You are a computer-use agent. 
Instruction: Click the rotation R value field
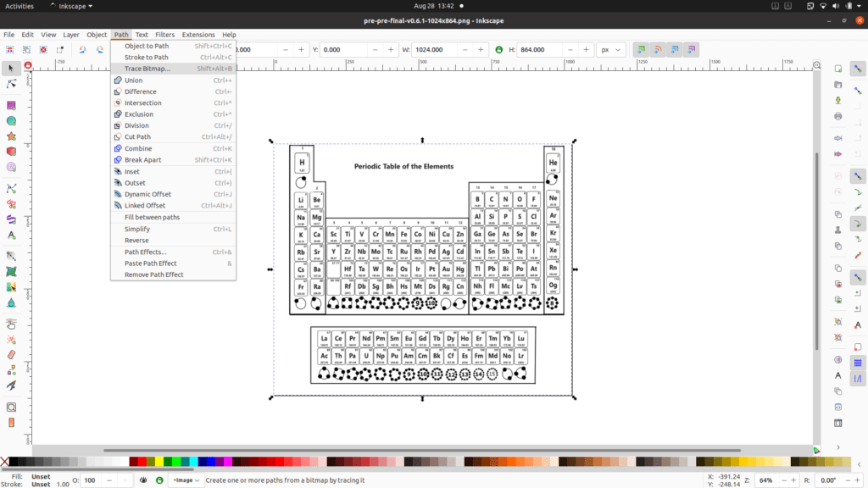coord(829,480)
